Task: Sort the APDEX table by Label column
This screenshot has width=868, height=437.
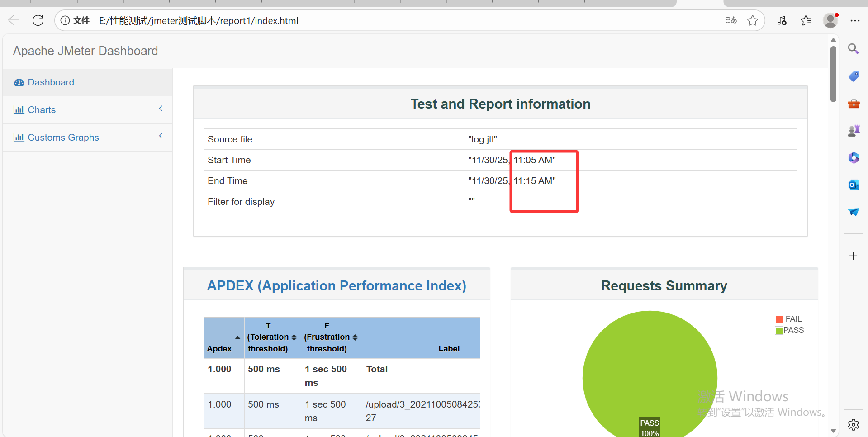Action: pyautogui.click(x=421, y=338)
